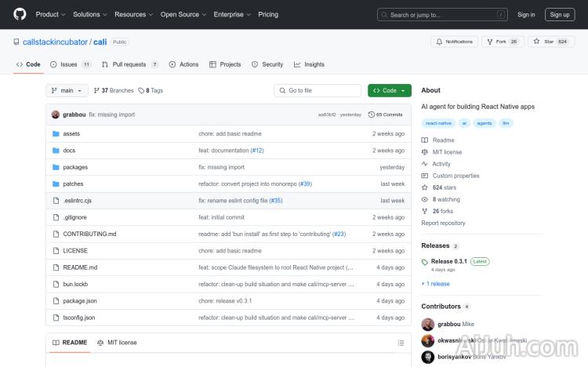Viewport: 588px width, 367px height.
Task: Open the green Code dropdown
Action: (389, 90)
